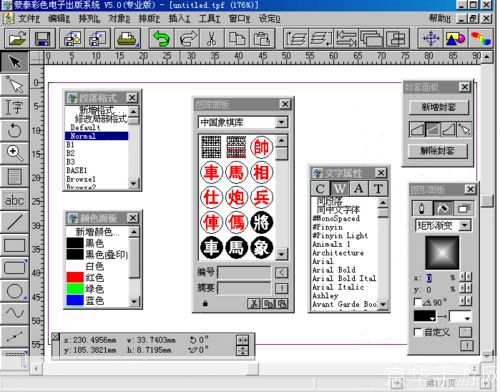Click the red 炮 chess piece
The image size is (500, 392).
[236, 197]
